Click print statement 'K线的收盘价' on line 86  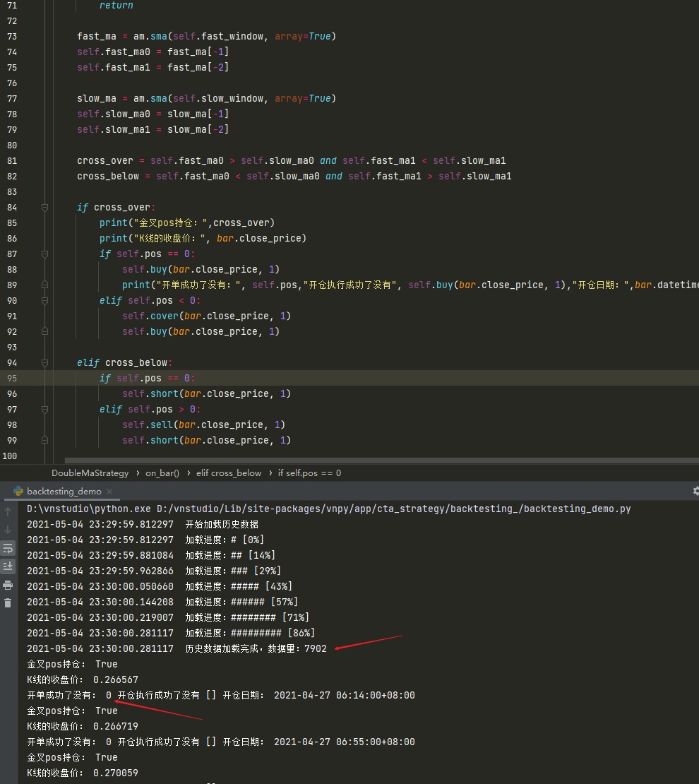point(203,239)
